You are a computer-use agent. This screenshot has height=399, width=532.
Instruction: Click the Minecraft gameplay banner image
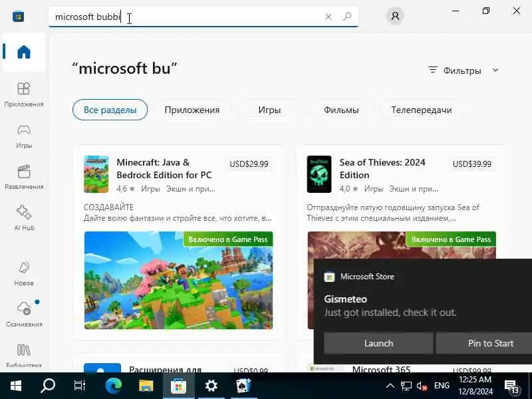click(x=178, y=280)
